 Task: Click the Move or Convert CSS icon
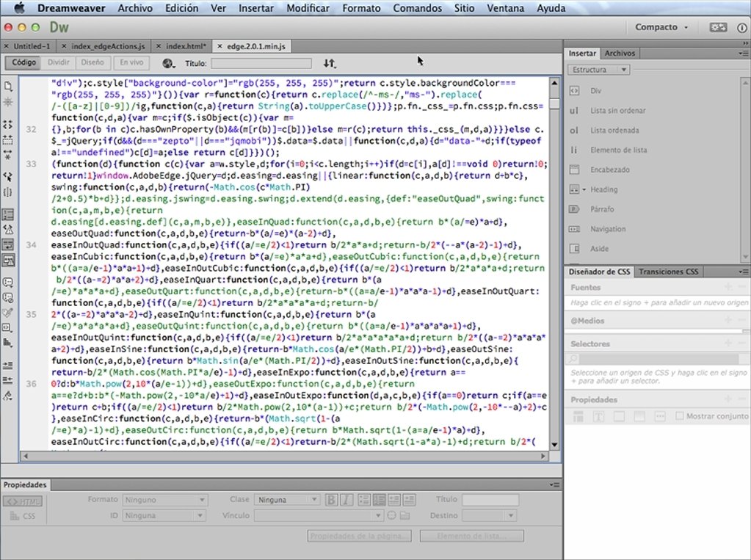point(8,343)
